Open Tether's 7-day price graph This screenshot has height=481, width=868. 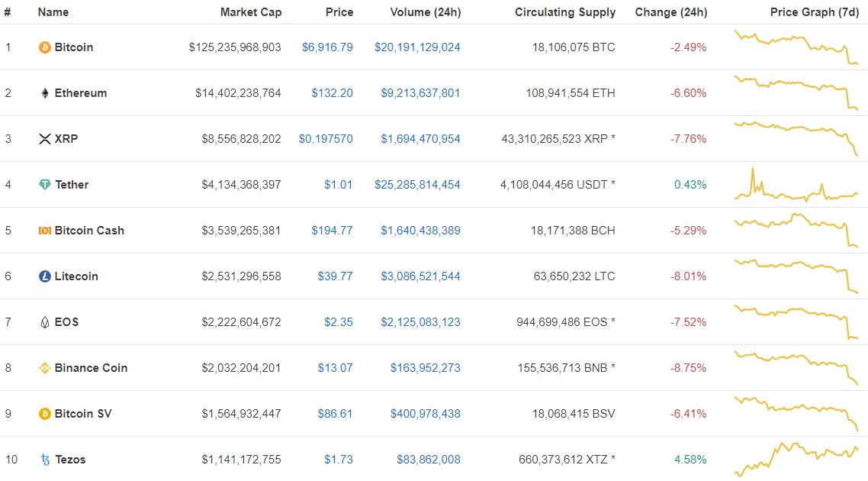(796, 185)
